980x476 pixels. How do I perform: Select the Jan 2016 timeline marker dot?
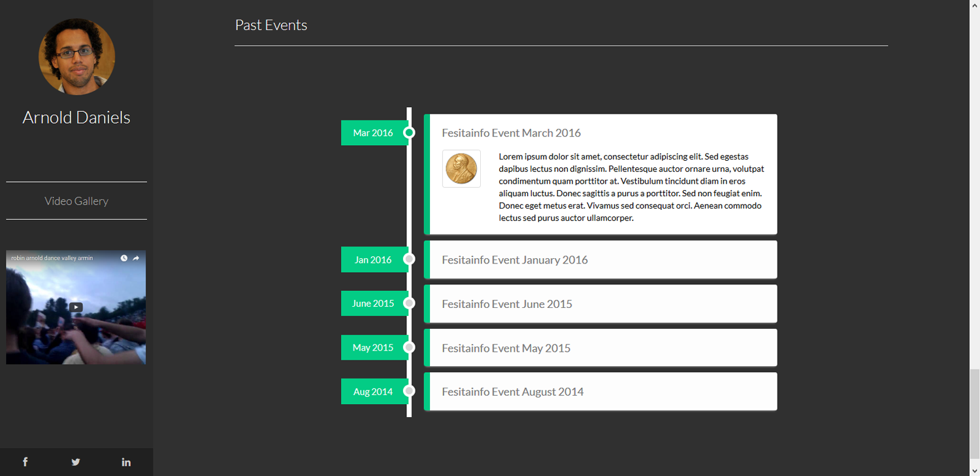coord(409,260)
